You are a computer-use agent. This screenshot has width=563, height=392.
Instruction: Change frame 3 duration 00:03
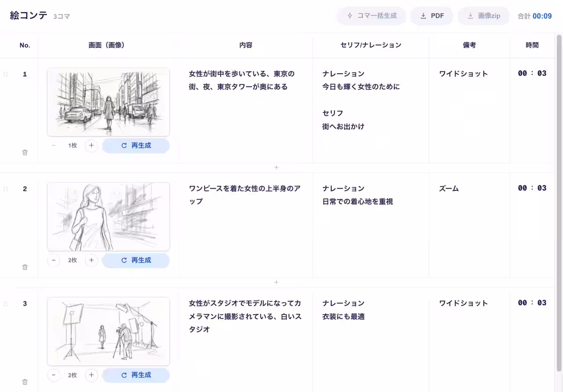532,303
